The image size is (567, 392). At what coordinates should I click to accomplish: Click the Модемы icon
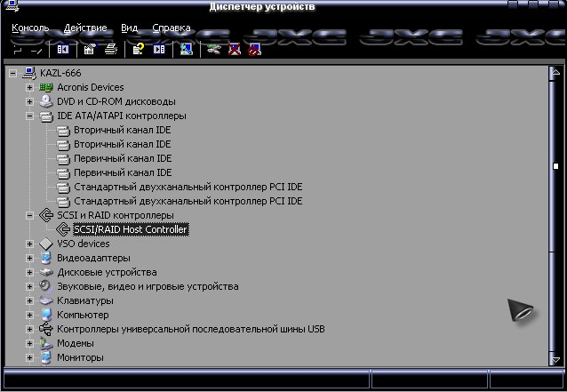(x=46, y=343)
